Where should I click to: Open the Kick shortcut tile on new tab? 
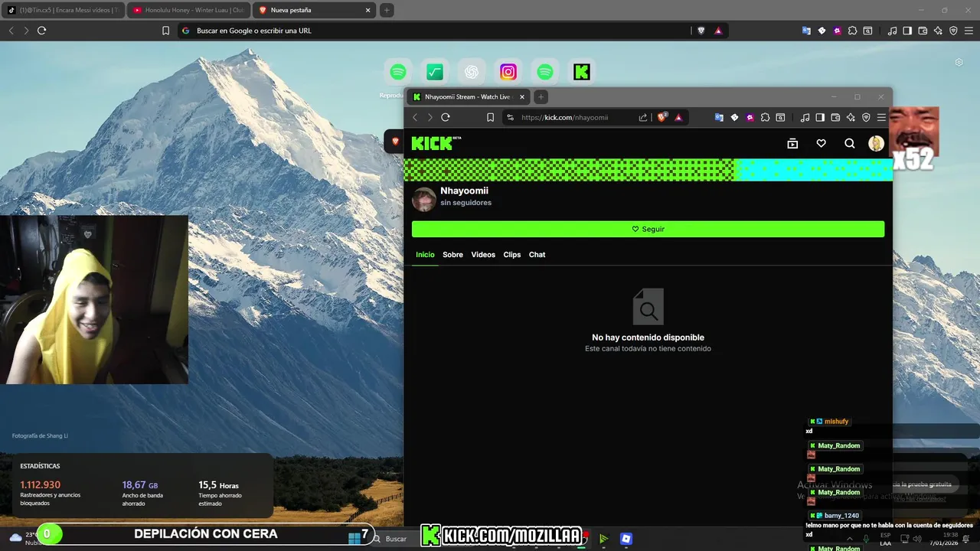(582, 72)
